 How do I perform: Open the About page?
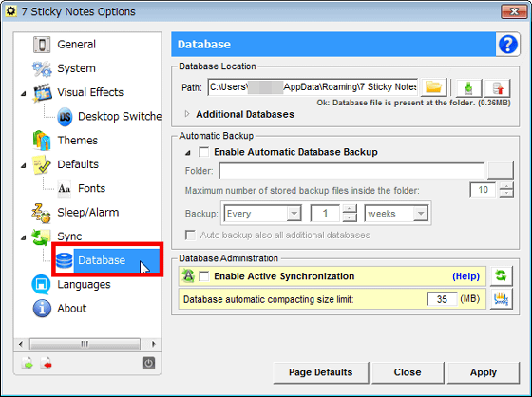tap(72, 309)
